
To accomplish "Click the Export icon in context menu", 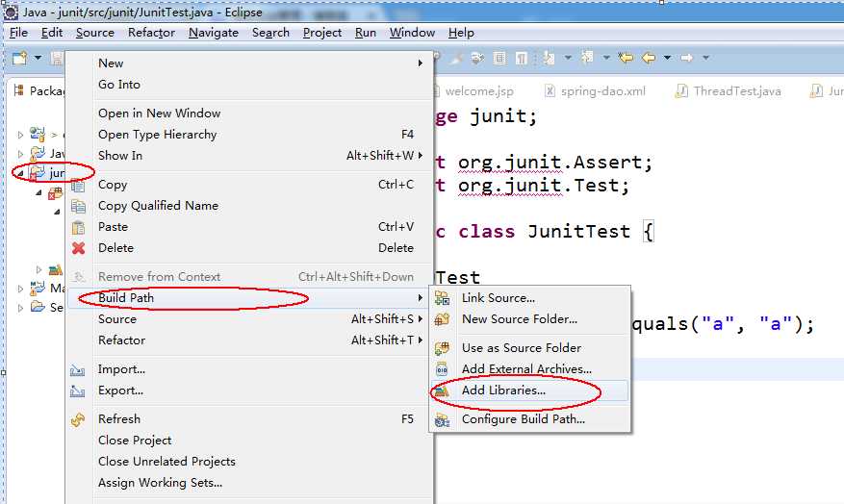I will click(x=78, y=391).
